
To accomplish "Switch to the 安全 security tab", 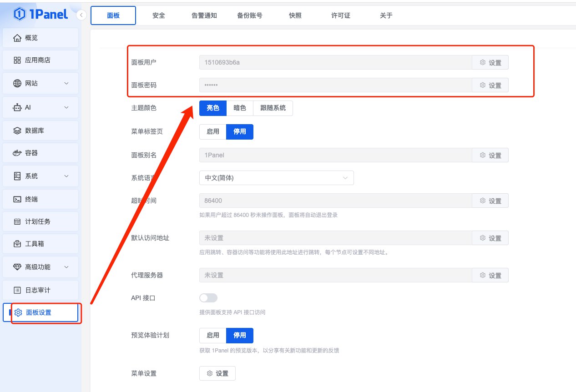I will click(x=158, y=15).
